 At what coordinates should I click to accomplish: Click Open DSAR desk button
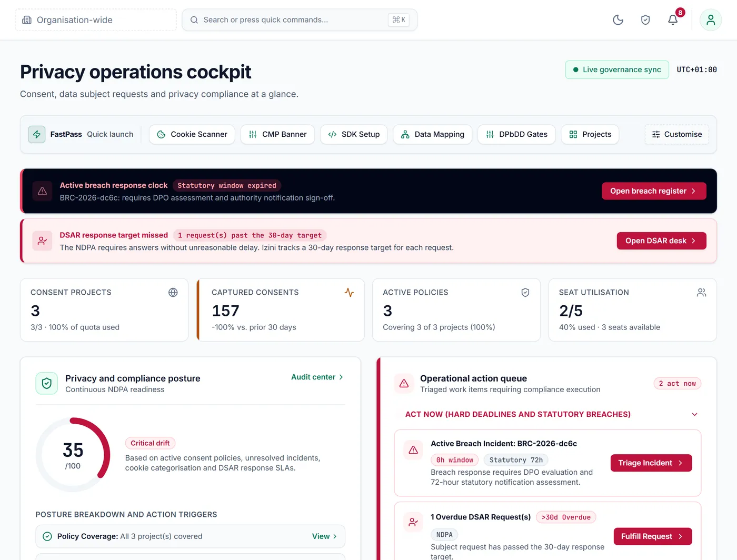click(661, 241)
